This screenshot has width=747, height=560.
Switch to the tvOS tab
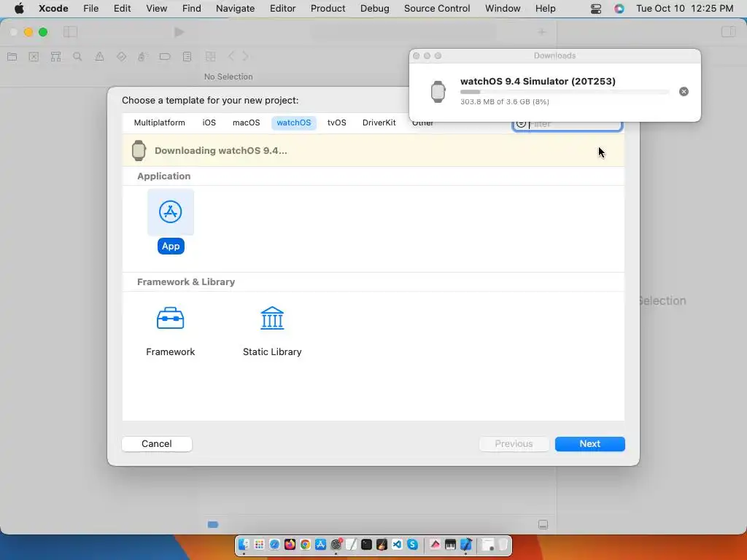pos(336,122)
